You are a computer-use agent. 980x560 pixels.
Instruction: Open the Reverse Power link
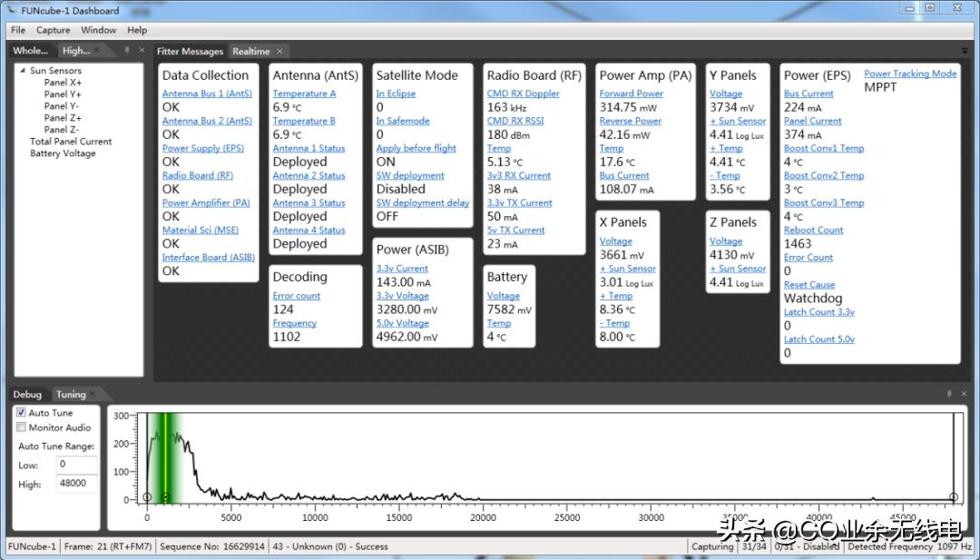pos(630,122)
